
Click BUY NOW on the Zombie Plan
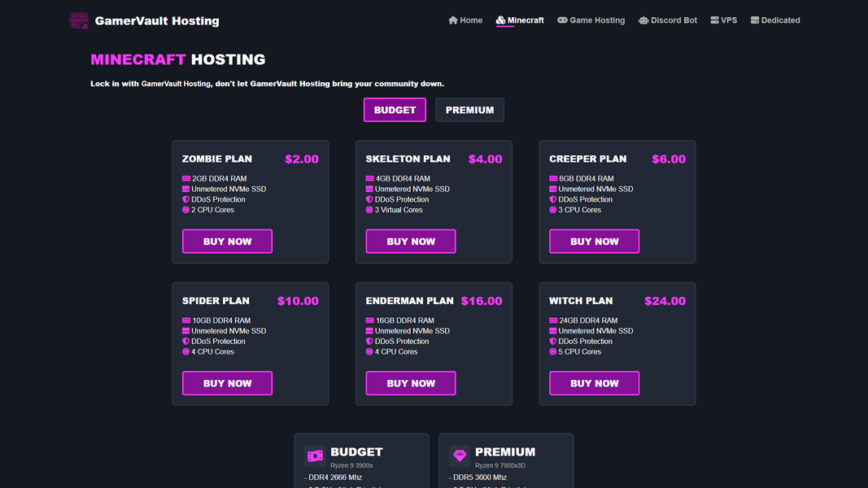pos(227,241)
